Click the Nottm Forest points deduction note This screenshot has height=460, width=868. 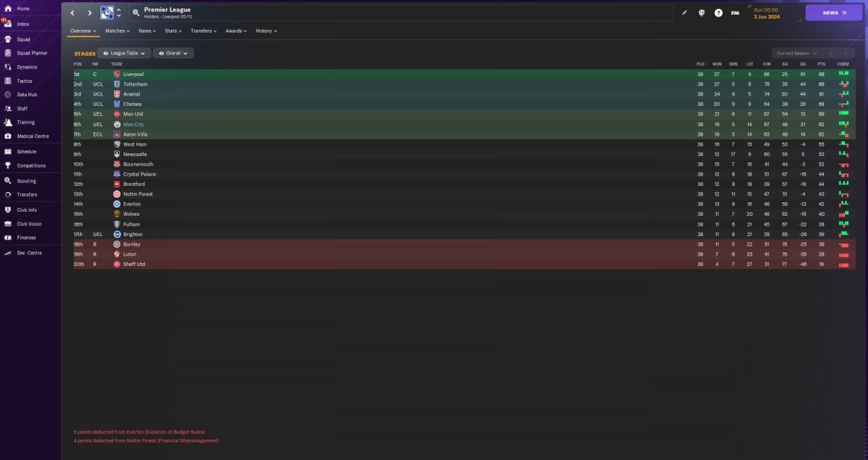(x=146, y=441)
